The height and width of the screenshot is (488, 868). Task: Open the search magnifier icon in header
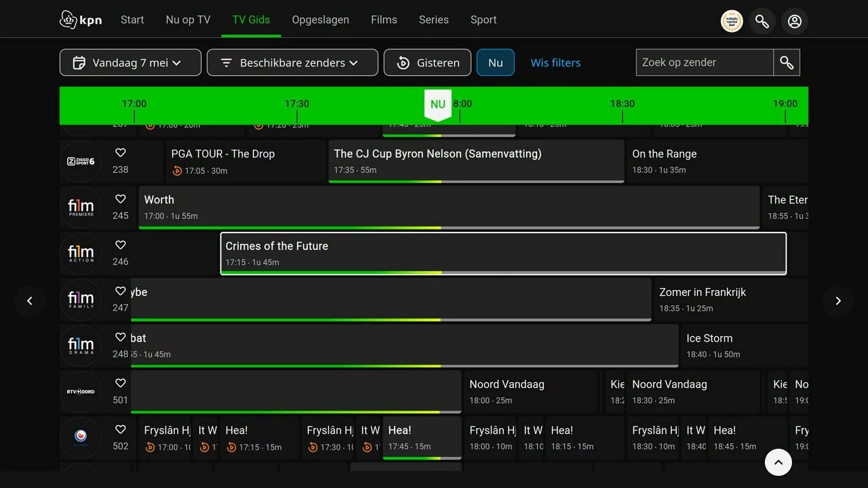point(762,21)
